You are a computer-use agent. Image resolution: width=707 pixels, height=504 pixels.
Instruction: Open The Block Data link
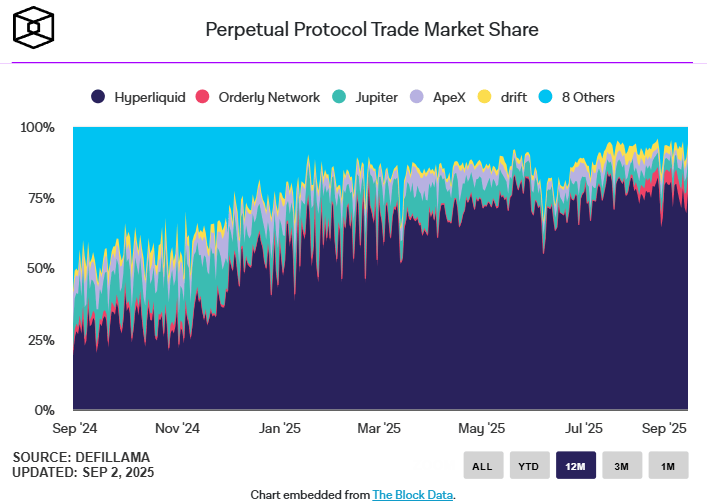click(413, 495)
